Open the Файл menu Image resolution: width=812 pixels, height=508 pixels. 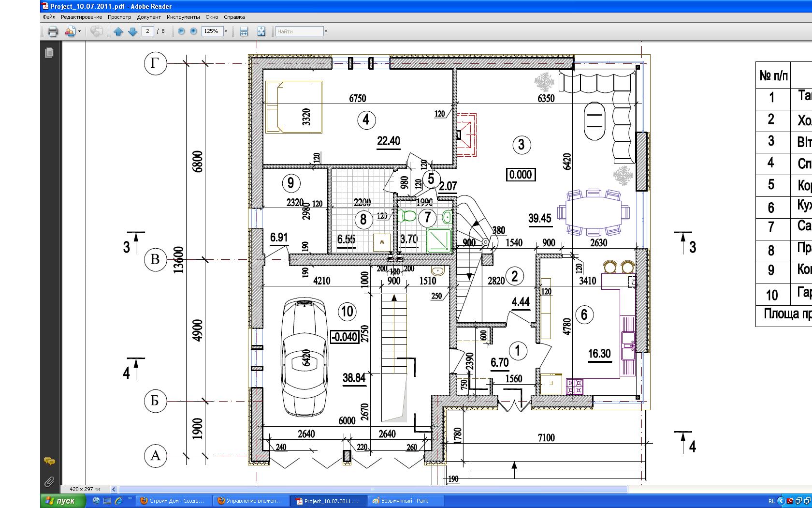(x=49, y=17)
